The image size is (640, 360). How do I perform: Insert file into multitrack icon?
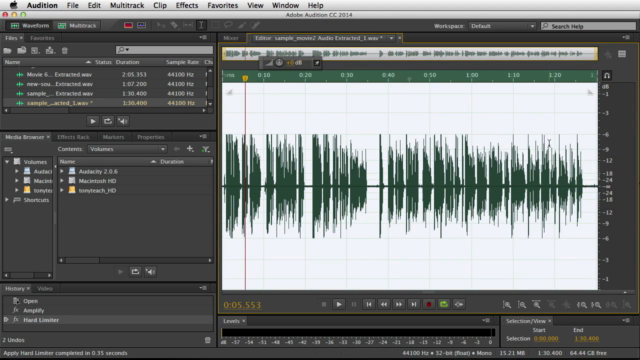(50, 51)
